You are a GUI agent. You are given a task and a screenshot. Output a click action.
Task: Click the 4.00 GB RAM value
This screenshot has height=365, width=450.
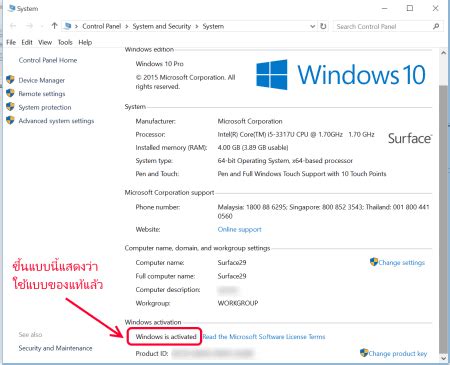253,147
